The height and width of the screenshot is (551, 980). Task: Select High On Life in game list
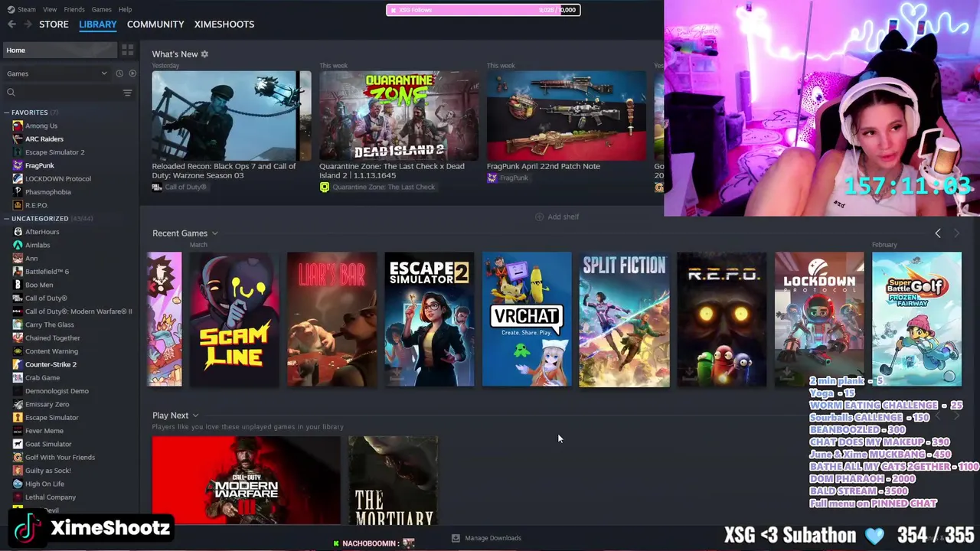44,484
